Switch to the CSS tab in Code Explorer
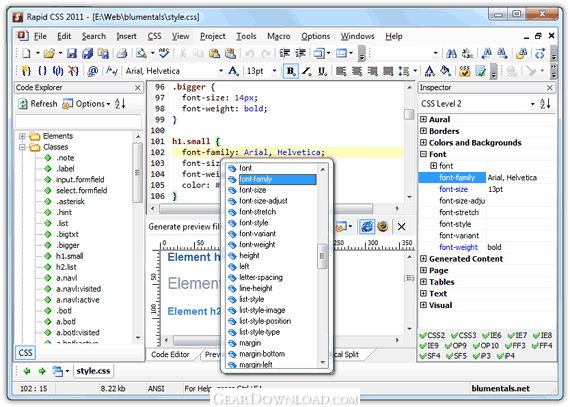The width and height of the screenshot is (570, 407). pos(25,353)
